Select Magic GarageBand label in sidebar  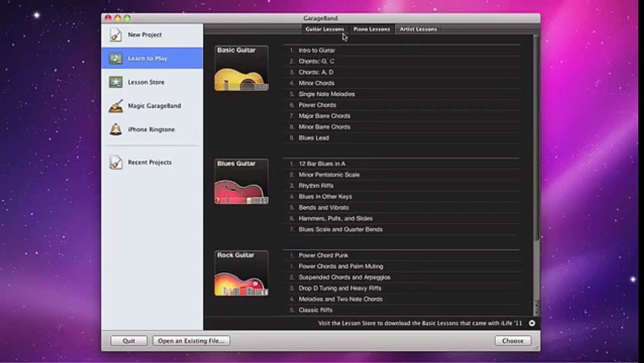[154, 106]
